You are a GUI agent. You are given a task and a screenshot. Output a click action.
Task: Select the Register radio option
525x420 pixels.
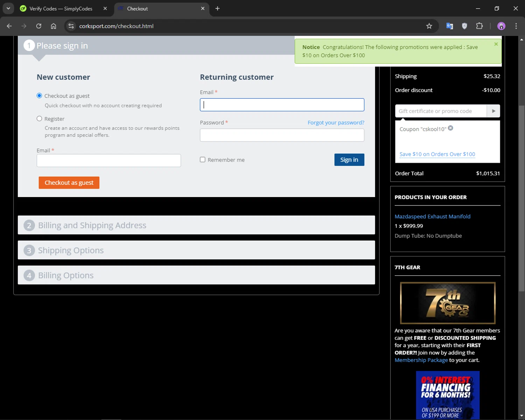click(x=40, y=119)
